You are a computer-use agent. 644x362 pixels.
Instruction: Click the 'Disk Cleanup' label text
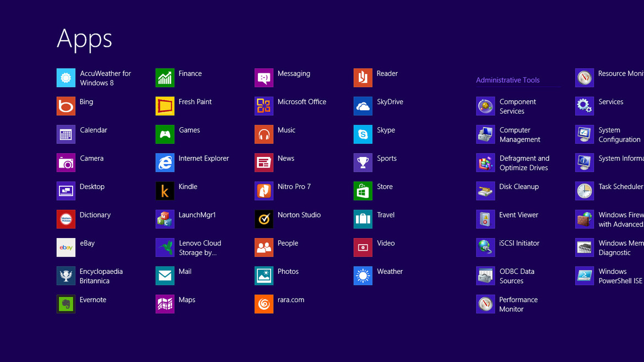[x=519, y=187]
